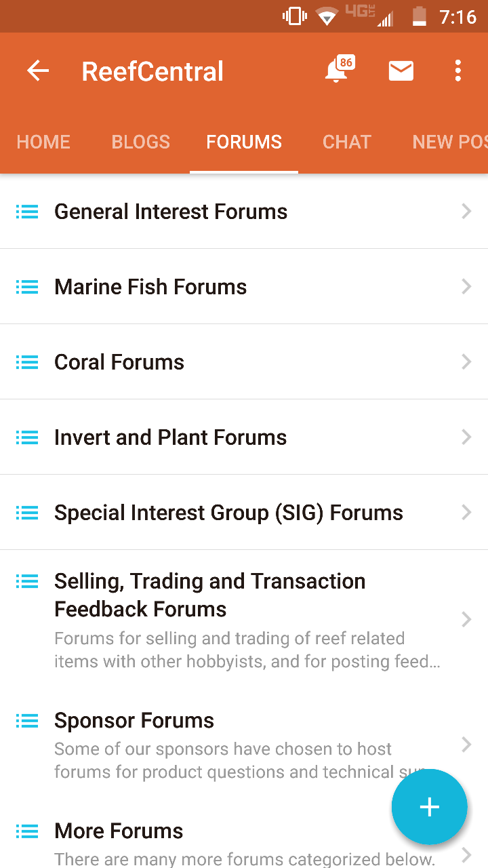Switch to the Blogs tab
488x868 pixels.
coord(140,142)
